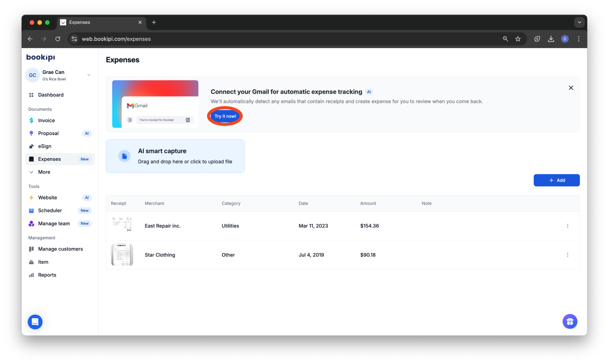This screenshot has width=609, height=364.
Task: Open the Reports section
Action: tap(47, 275)
